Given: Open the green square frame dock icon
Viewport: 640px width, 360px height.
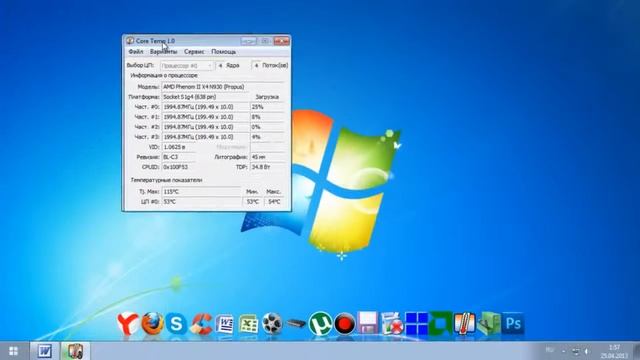Looking at the screenshot, I should (x=440, y=324).
